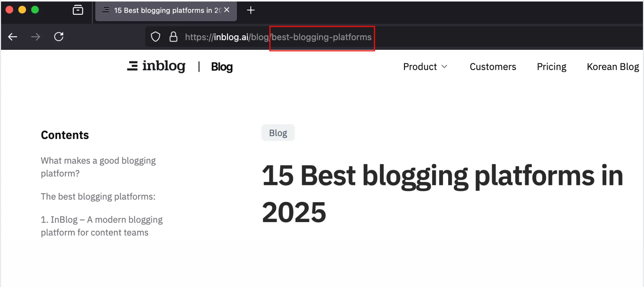Click the Blog category tag
644x287 pixels.
(278, 133)
